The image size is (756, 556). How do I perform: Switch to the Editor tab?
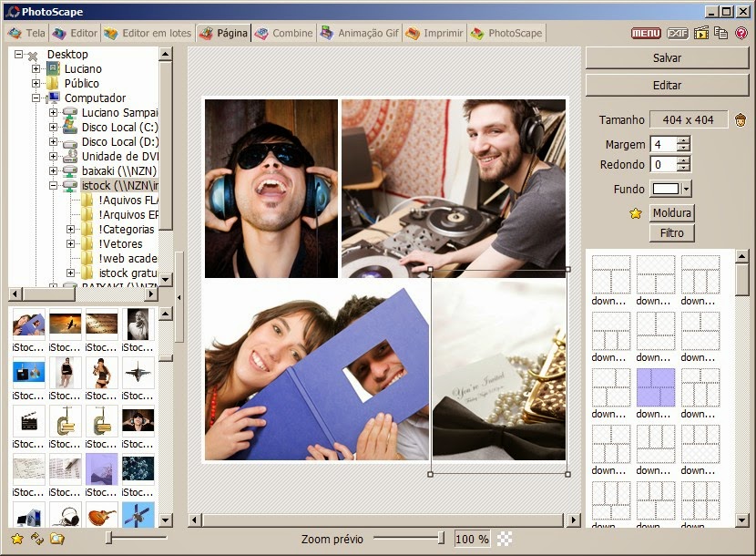(x=75, y=34)
